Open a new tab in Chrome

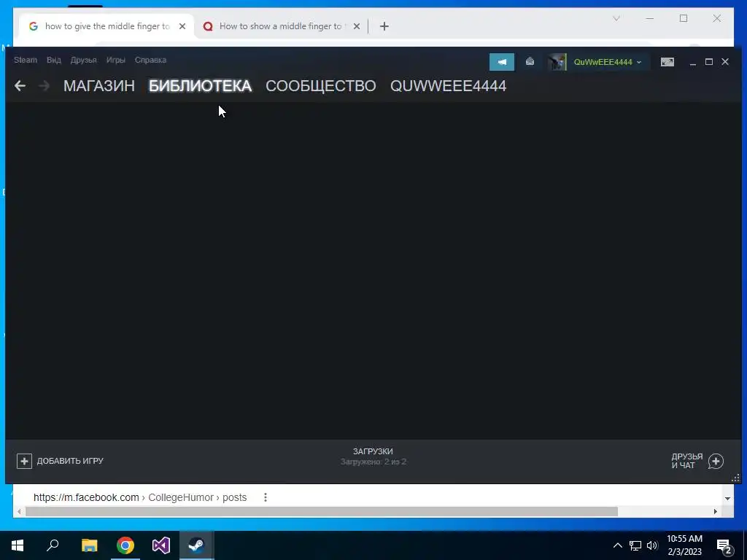(x=384, y=26)
